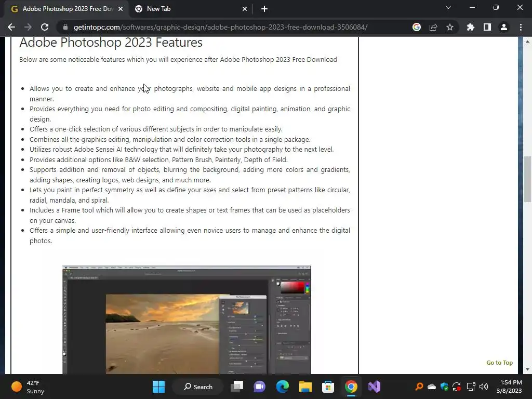Click bullet about color correction tools single package
This screenshot has height=399, width=532.
[170, 139]
